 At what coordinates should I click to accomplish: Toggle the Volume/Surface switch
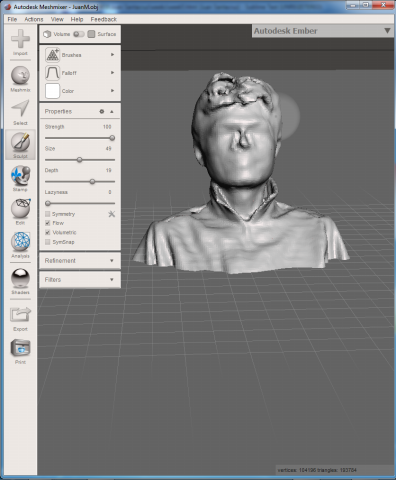(x=79, y=34)
